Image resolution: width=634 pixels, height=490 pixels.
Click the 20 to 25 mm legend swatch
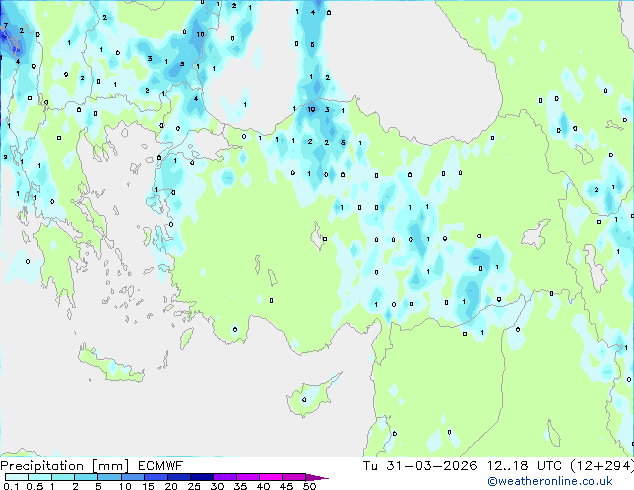click(x=179, y=477)
